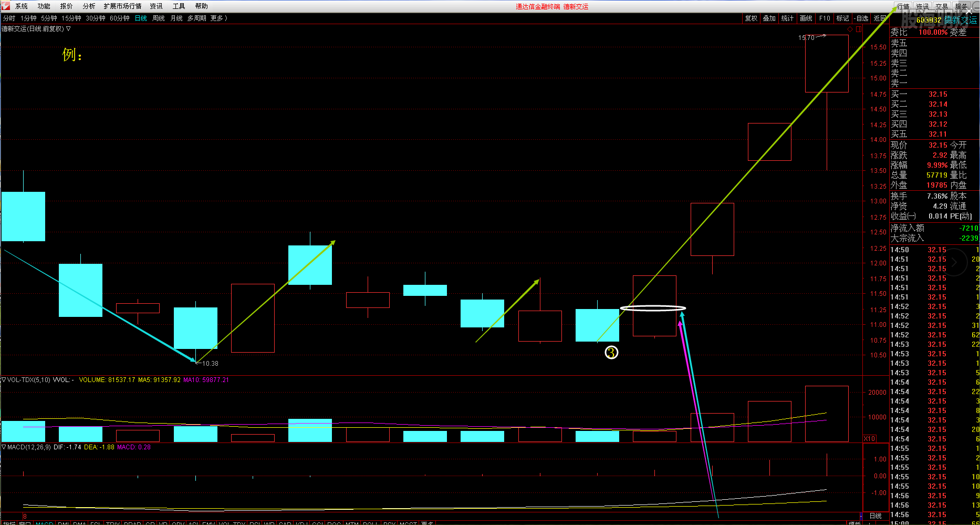This screenshot has height=525, width=980.
Task: Click the 服务 service button
Action: click(962, 6)
